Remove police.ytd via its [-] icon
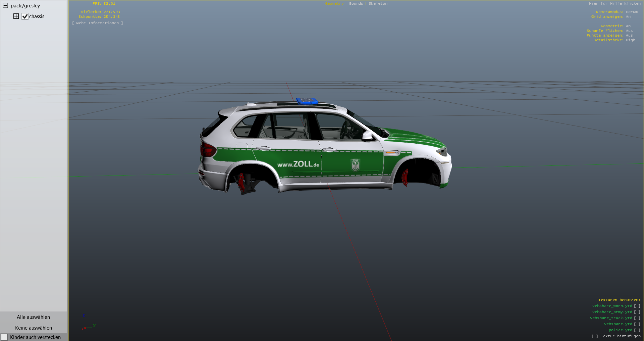Screen dimensions: 644x341 point(637,330)
